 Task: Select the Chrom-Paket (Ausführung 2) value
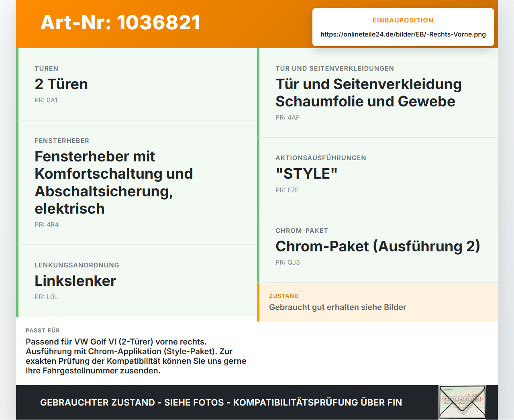(378, 247)
